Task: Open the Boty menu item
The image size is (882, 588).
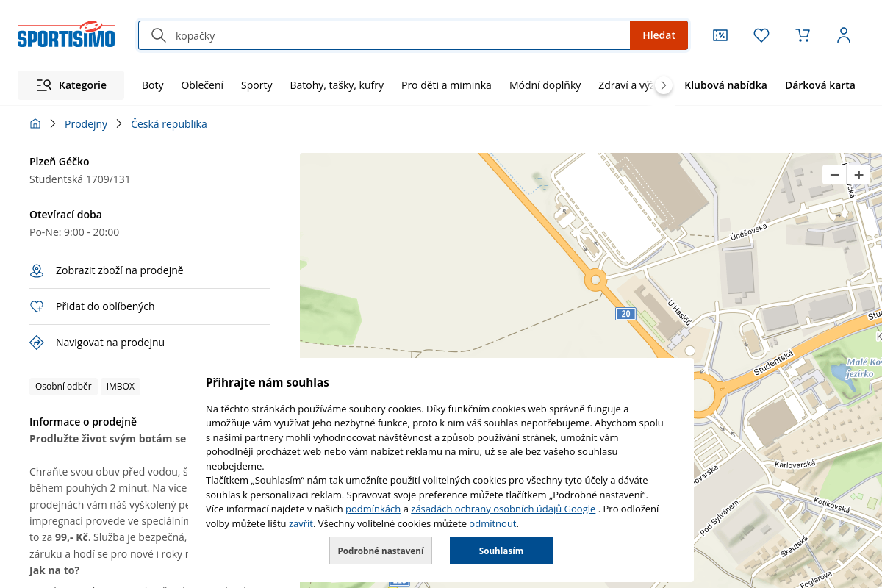Action: point(153,85)
